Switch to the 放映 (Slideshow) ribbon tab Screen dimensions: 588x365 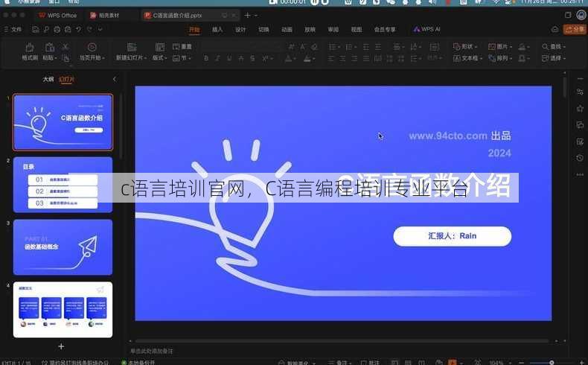pyautogui.click(x=310, y=30)
